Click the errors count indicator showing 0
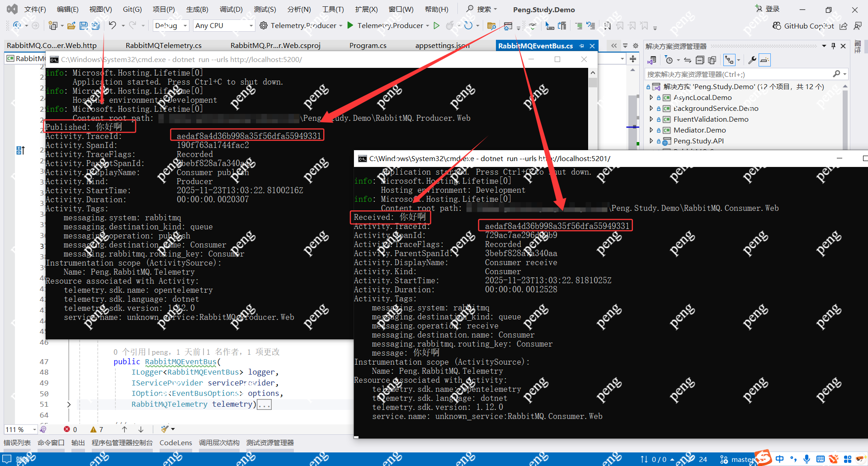 [x=71, y=429]
